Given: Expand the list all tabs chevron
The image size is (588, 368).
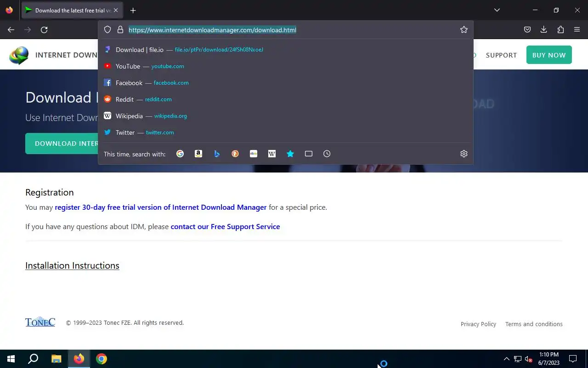Looking at the screenshot, I should click(497, 10).
